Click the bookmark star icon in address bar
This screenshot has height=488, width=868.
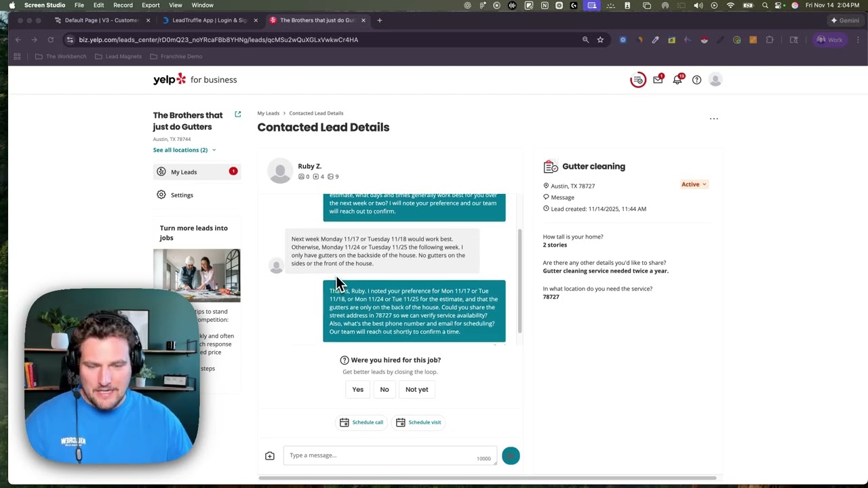pos(600,40)
